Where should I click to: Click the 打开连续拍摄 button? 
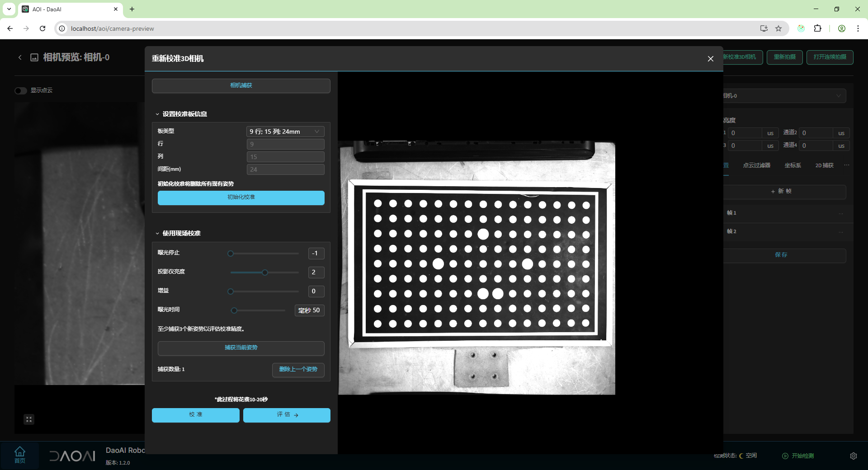point(830,57)
